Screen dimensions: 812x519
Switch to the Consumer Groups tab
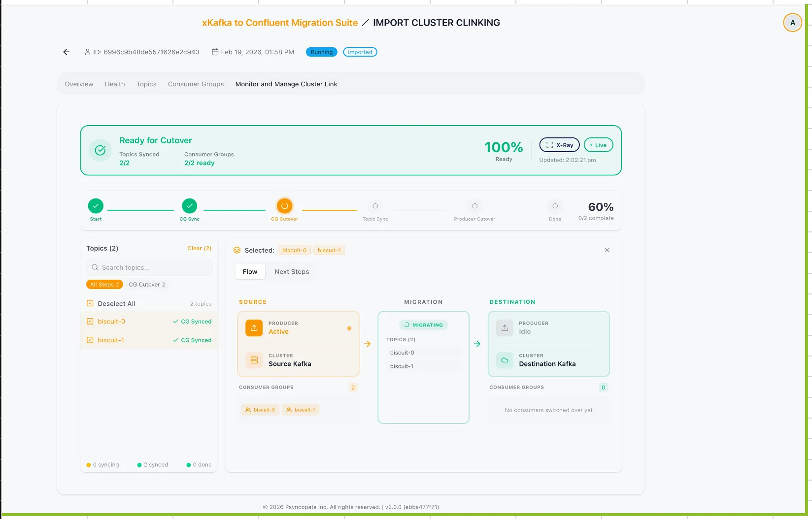[196, 84]
